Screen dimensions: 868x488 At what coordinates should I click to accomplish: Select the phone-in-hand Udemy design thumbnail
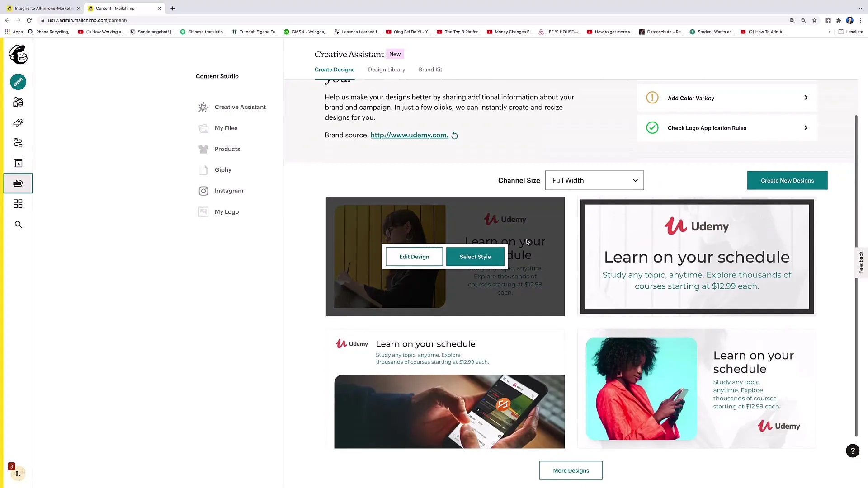tap(445, 389)
